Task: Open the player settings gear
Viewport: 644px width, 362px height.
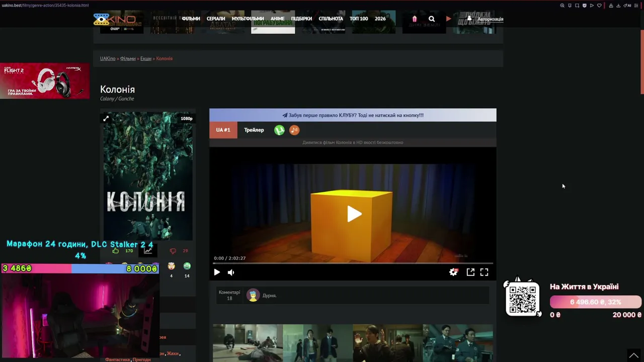Action: (x=453, y=272)
